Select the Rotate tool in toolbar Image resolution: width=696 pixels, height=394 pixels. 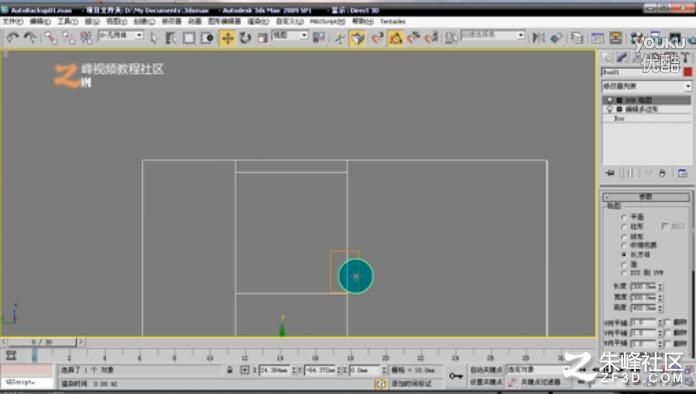(x=245, y=38)
